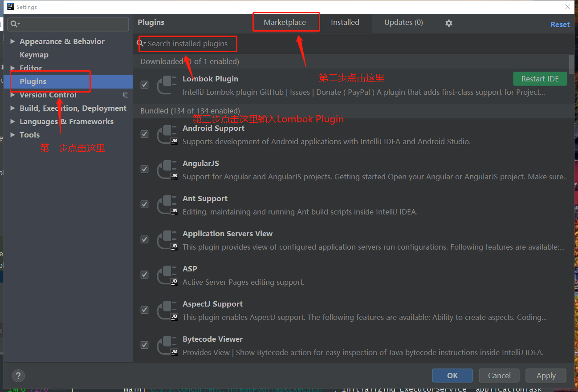This screenshot has width=578, height=392.
Task: Disable the AspectJ Support plugin checkbox
Action: [144, 310]
